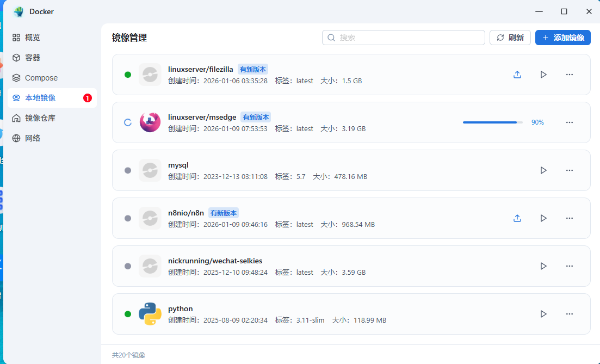
Task: Run the nickrunning/wechat-selkies image
Action: (543, 266)
